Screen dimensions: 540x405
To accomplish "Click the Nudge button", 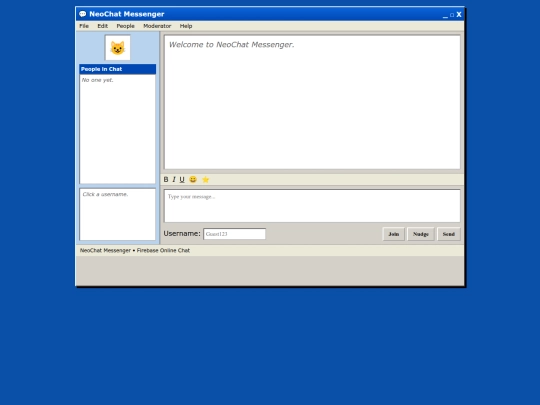I will click(x=421, y=234).
